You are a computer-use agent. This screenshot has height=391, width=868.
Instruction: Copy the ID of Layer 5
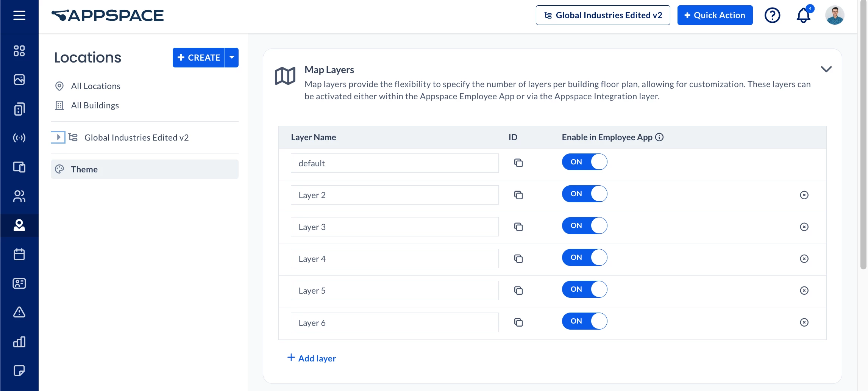pyautogui.click(x=518, y=291)
